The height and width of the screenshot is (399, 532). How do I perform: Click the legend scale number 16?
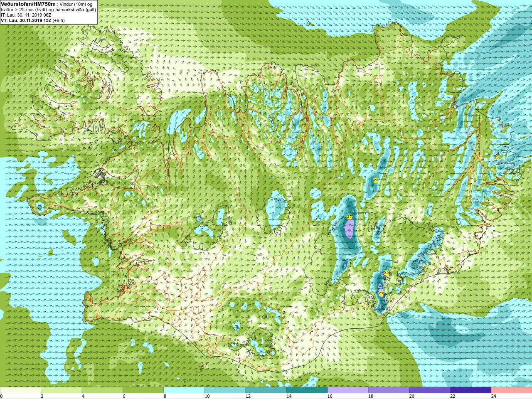point(330,396)
